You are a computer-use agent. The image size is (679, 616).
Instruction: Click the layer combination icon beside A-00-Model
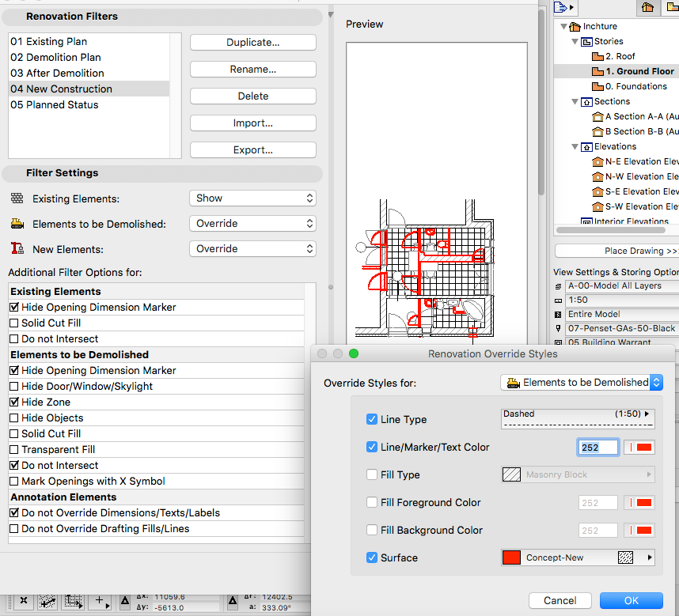[558, 286]
